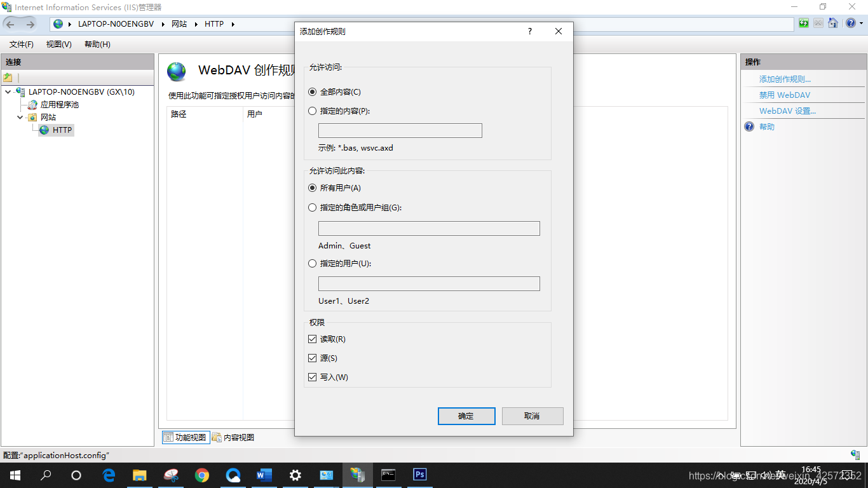Uncheck the 读取(R) permission checkbox
This screenshot has height=488, width=868.
click(x=312, y=339)
